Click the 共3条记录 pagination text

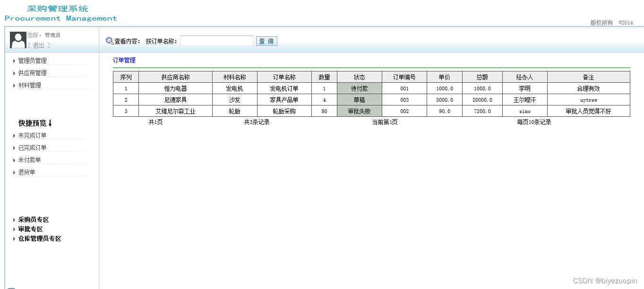(x=257, y=122)
